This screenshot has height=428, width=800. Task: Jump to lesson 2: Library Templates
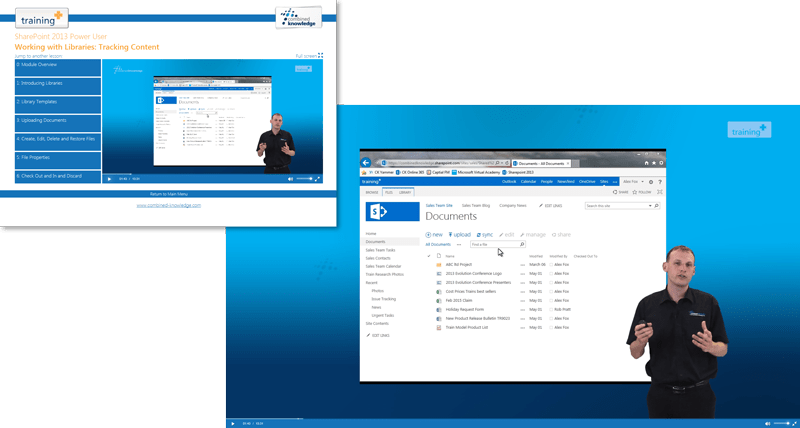coord(58,105)
